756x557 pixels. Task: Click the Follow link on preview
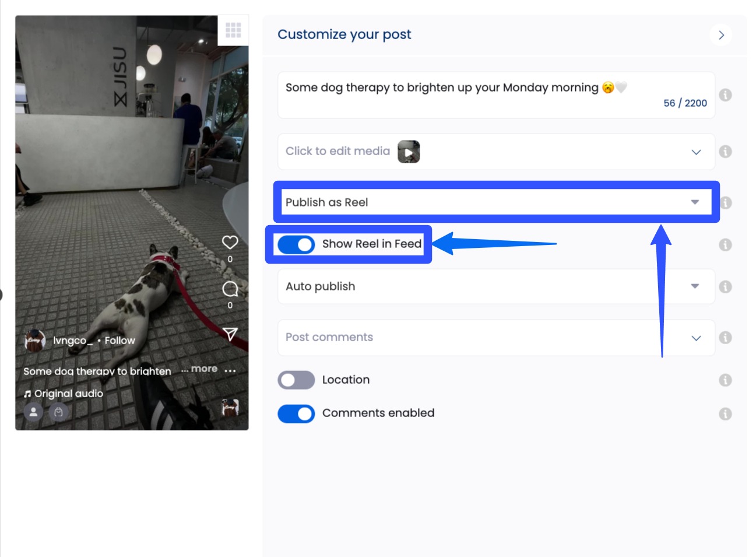click(119, 341)
